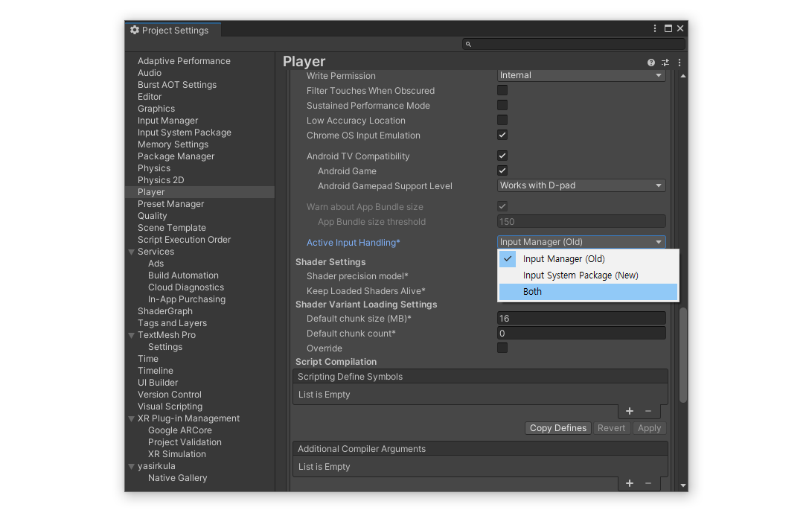The image size is (812, 510).
Task: Open Adaptive Performance settings
Action: pyautogui.click(x=184, y=61)
